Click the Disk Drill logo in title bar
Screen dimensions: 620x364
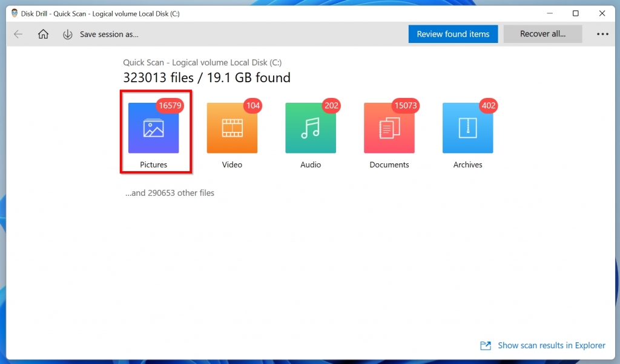point(15,13)
